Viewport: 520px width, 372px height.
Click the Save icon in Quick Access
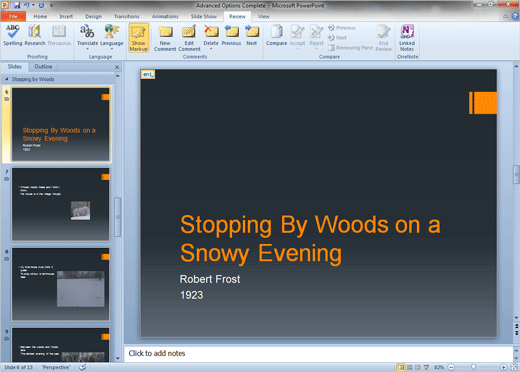pos(17,5)
